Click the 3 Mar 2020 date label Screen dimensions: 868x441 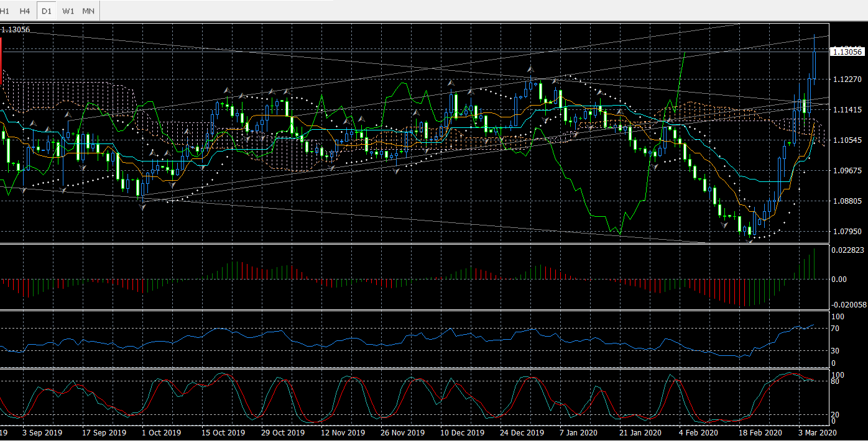click(818, 432)
